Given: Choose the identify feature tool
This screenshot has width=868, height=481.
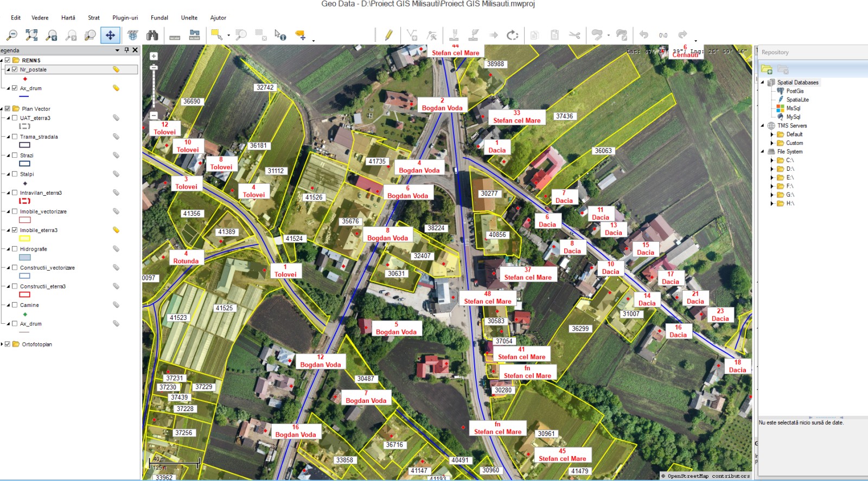Looking at the screenshot, I should click(280, 35).
